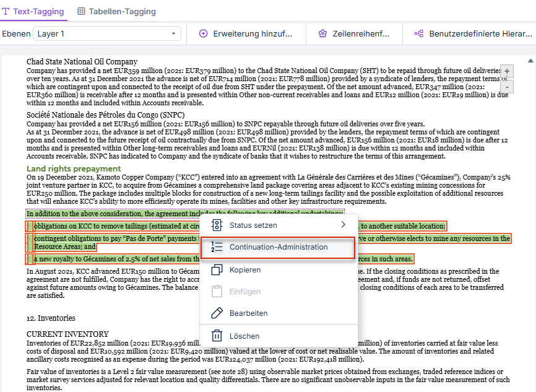Zoom in with the plus button

tap(507, 71)
